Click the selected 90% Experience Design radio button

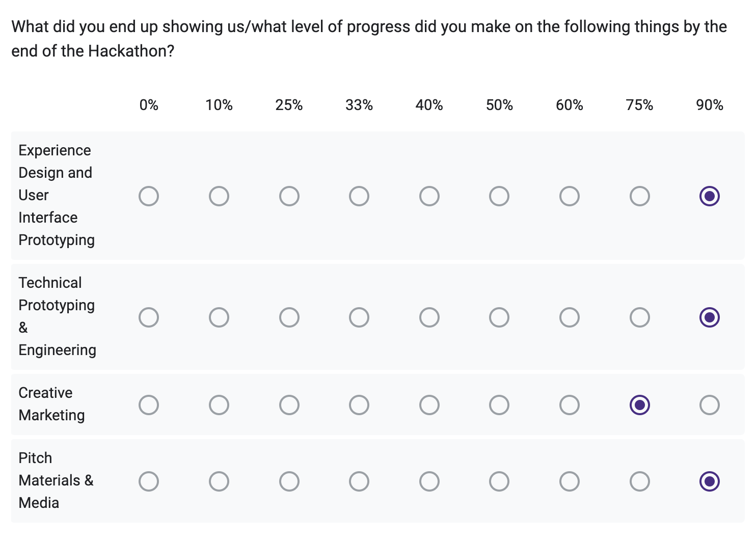[710, 196]
